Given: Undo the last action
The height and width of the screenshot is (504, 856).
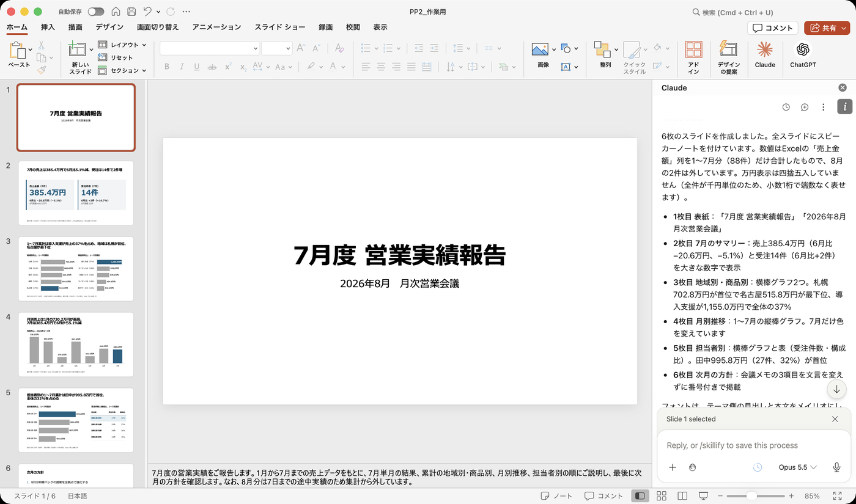Looking at the screenshot, I should pos(147,12).
